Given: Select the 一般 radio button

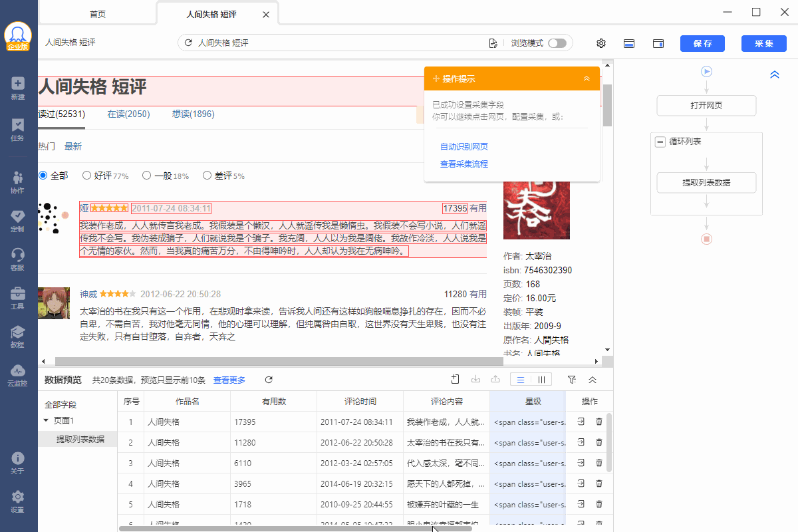Looking at the screenshot, I should (146, 176).
